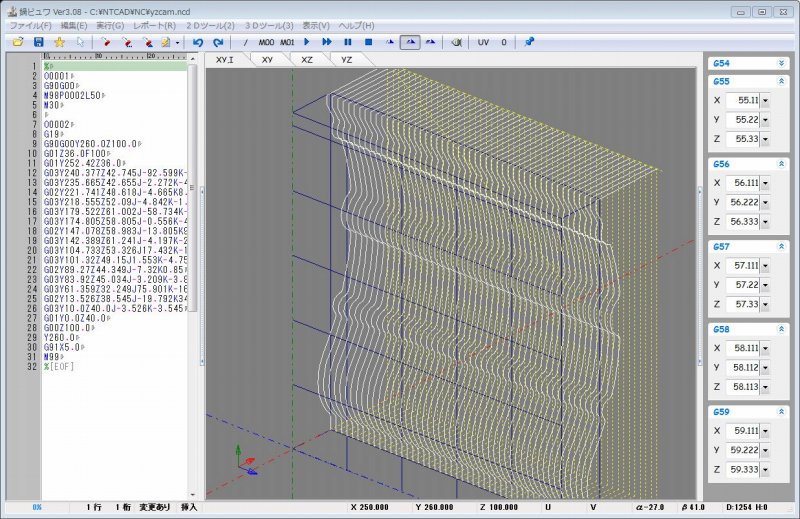Open the G56 Y value dropdown arrow
This screenshot has height=519, width=800.
coord(765,203)
